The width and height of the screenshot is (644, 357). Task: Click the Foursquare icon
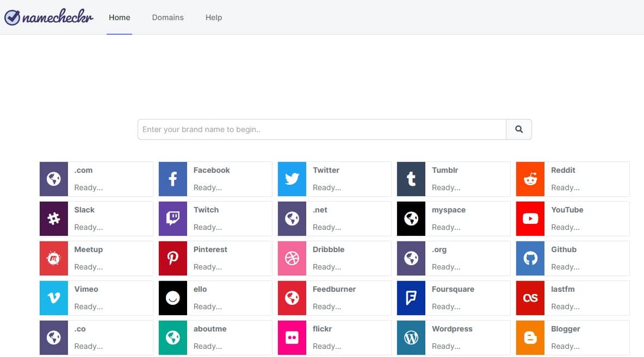click(411, 298)
